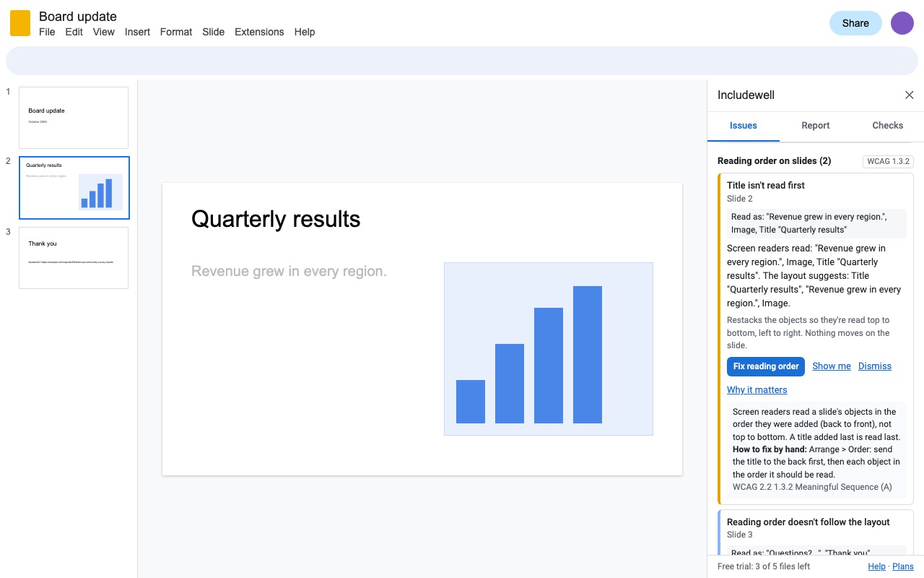Switch to the Checks tab
The image size is (924, 578).
(x=888, y=126)
